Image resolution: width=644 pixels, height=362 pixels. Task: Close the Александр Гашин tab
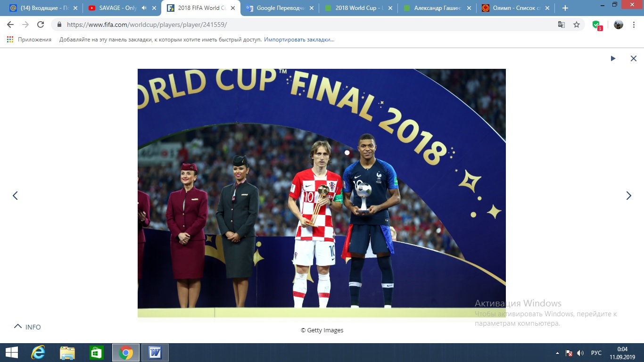point(469,8)
